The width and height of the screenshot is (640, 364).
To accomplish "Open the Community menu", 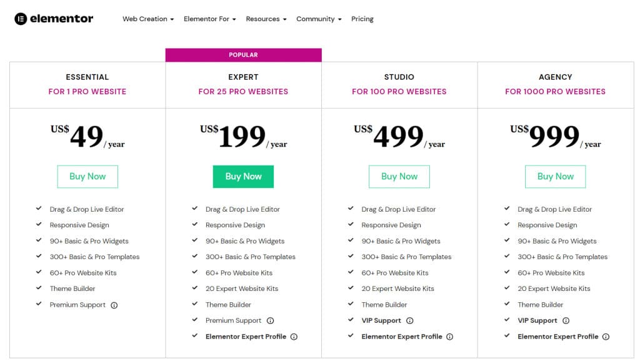I will click(x=319, y=19).
